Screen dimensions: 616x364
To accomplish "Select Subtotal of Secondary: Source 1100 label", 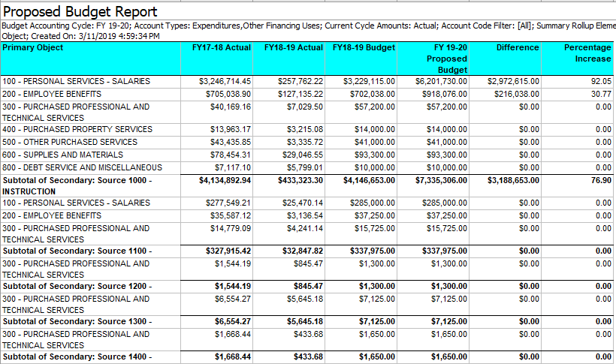I will pos(77,251).
